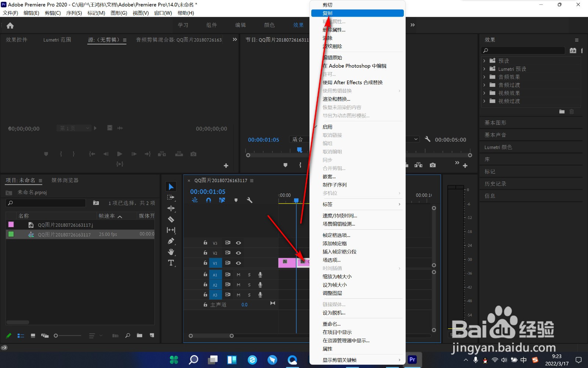The width and height of the screenshot is (588, 368).
Task: Expand 预设 folder in Effects panel
Action: [x=484, y=61]
